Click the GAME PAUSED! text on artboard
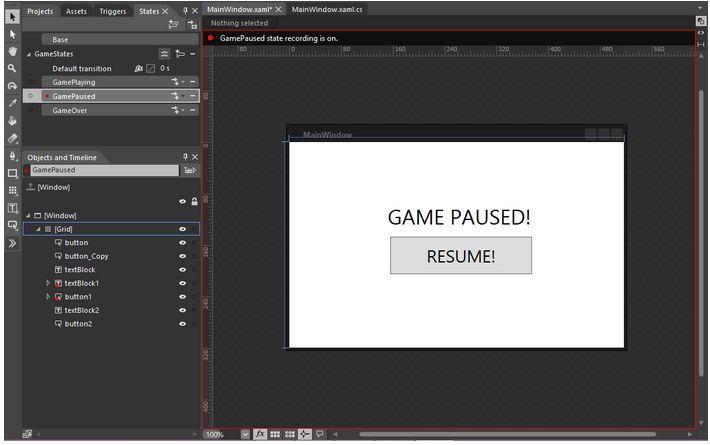The width and height of the screenshot is (710, 445). pos(459,217)
